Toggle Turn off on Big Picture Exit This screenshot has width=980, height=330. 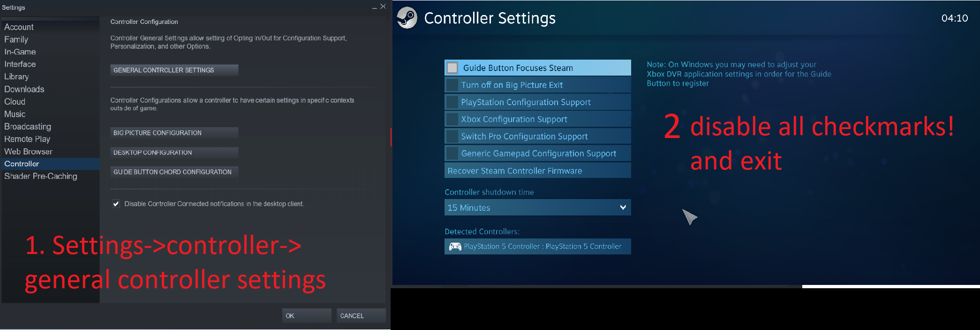click(452, 85)
